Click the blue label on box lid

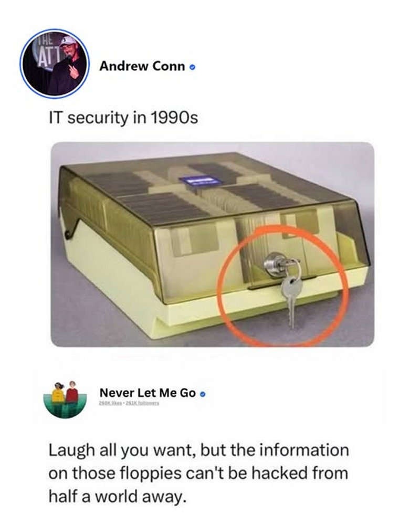tap(200, 181)
